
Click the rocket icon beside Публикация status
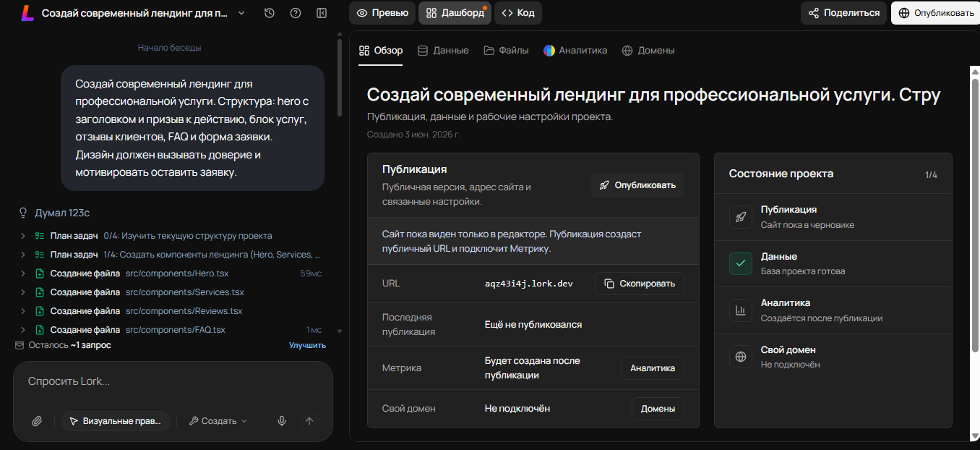pyautogui.click(x=741, y=217)
